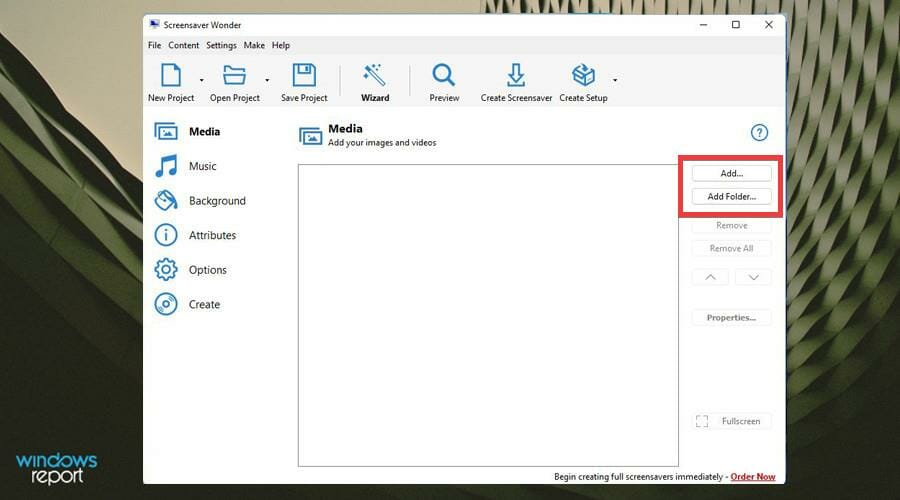Screen dimensions: 900x500
Task: Click the Background paint bucket icon
Action: (x=166, y=201)
